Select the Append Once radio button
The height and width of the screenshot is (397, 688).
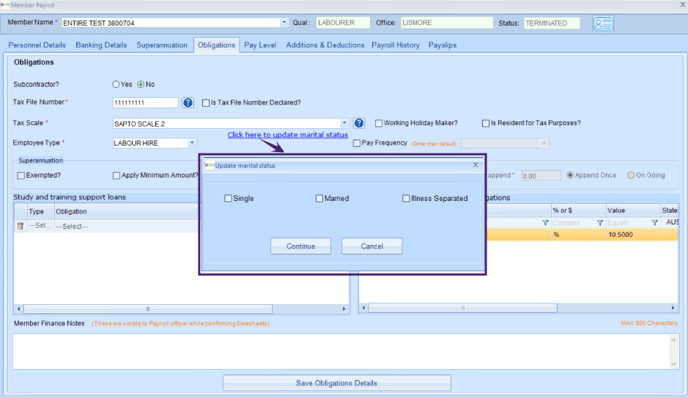click(570, 175)
